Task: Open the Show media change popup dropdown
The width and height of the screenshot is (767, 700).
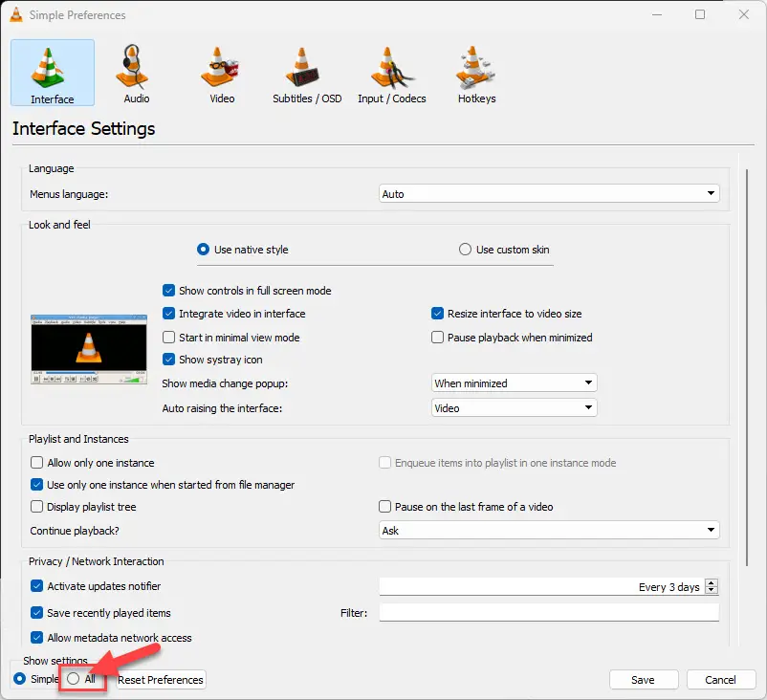Action: pyautogui.click(x=515, y=383)
